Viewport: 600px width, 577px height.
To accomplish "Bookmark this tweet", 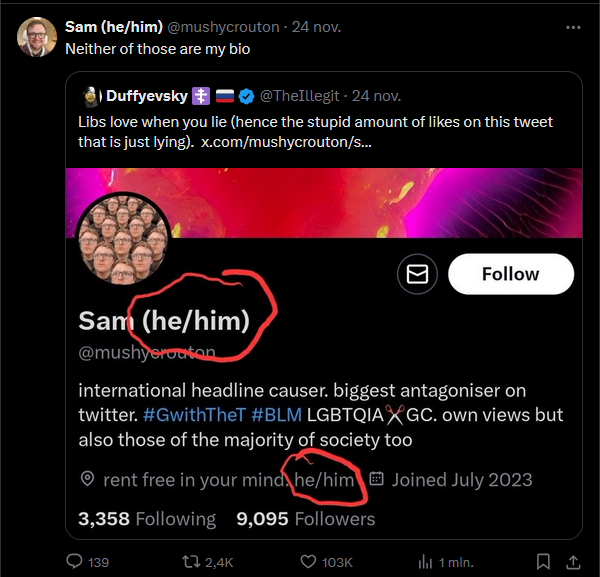I will point(543,562).
